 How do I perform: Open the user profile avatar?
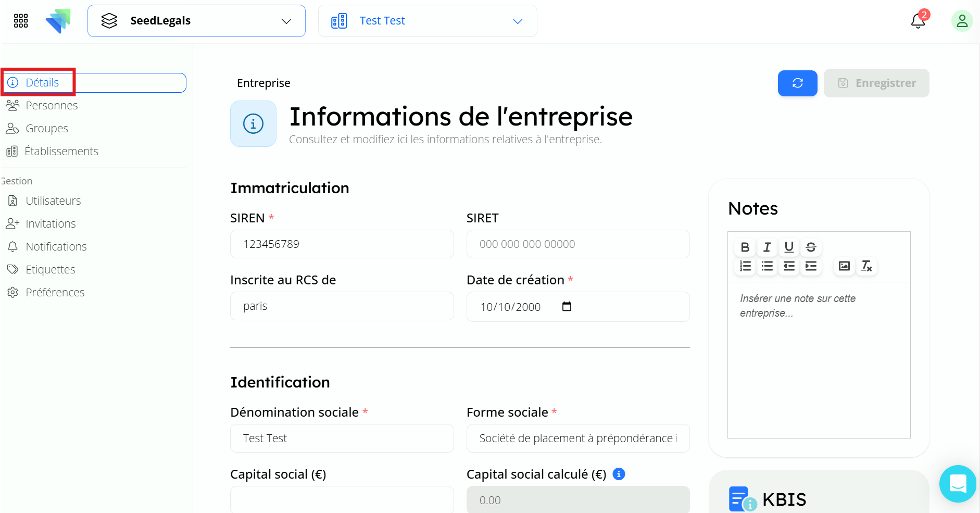tap(962, 21)
